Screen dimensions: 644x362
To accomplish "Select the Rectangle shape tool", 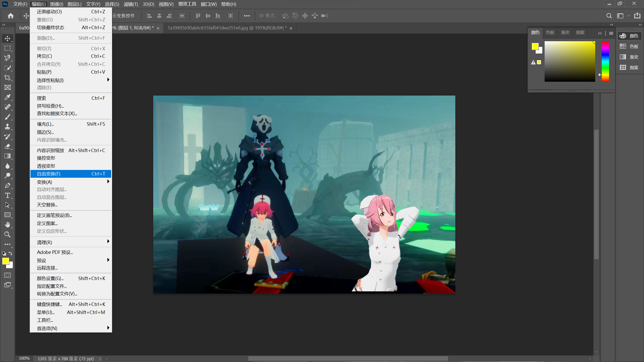I will pyautogui.click(x=7, y=215).
